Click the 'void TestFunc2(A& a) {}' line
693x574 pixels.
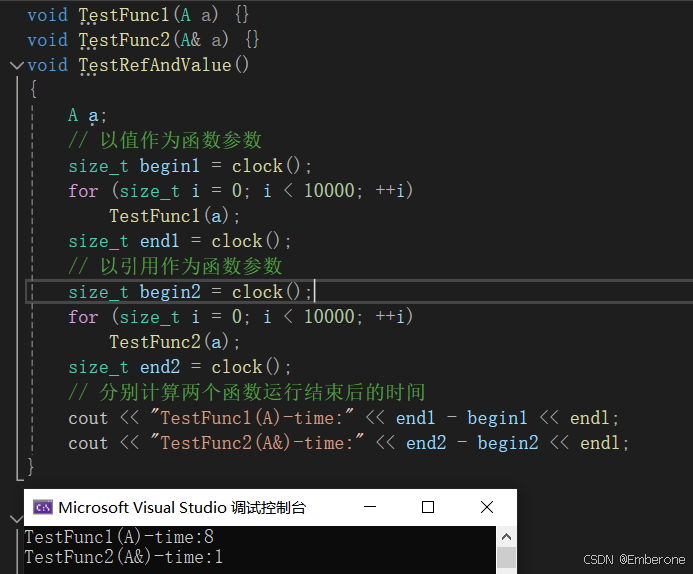(x=143, y=40)
